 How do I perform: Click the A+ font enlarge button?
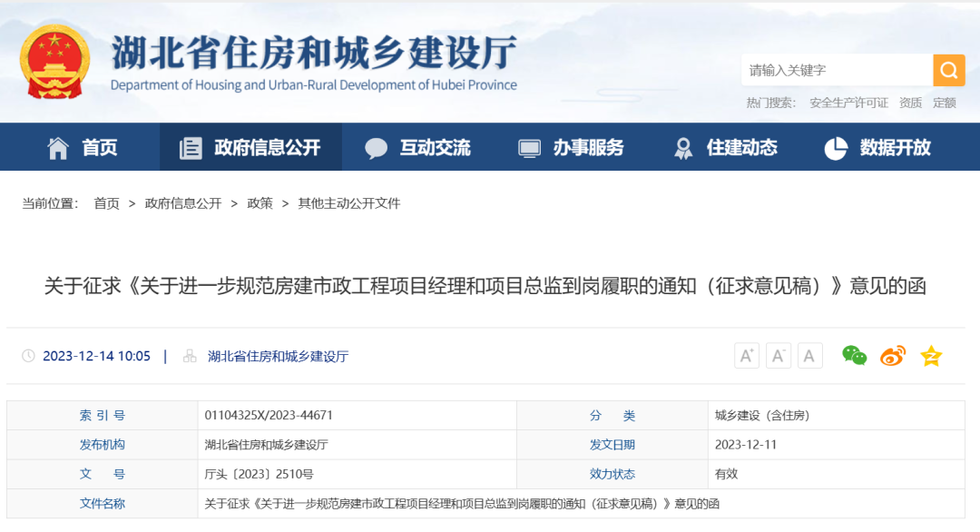(746, 355)
